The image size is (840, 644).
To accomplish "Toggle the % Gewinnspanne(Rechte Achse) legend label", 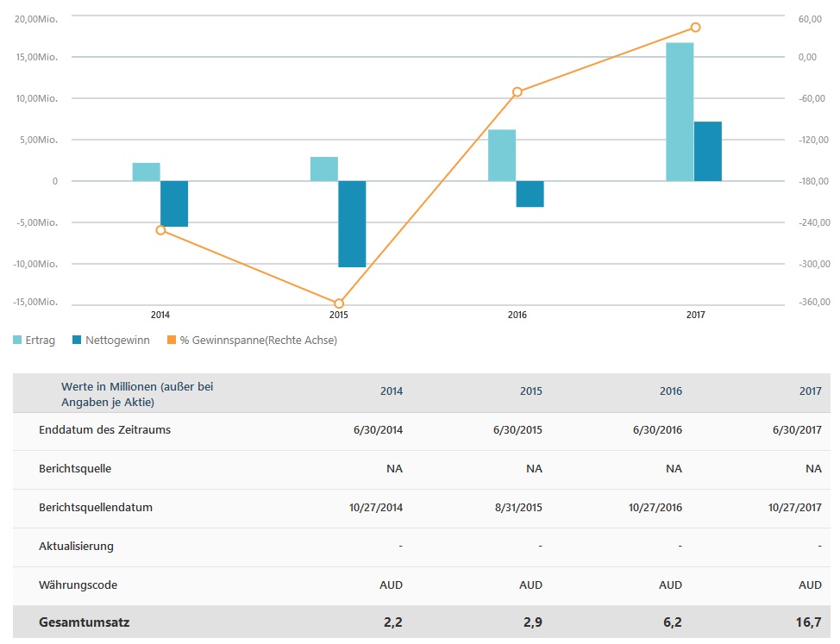I will click(258, 341).
